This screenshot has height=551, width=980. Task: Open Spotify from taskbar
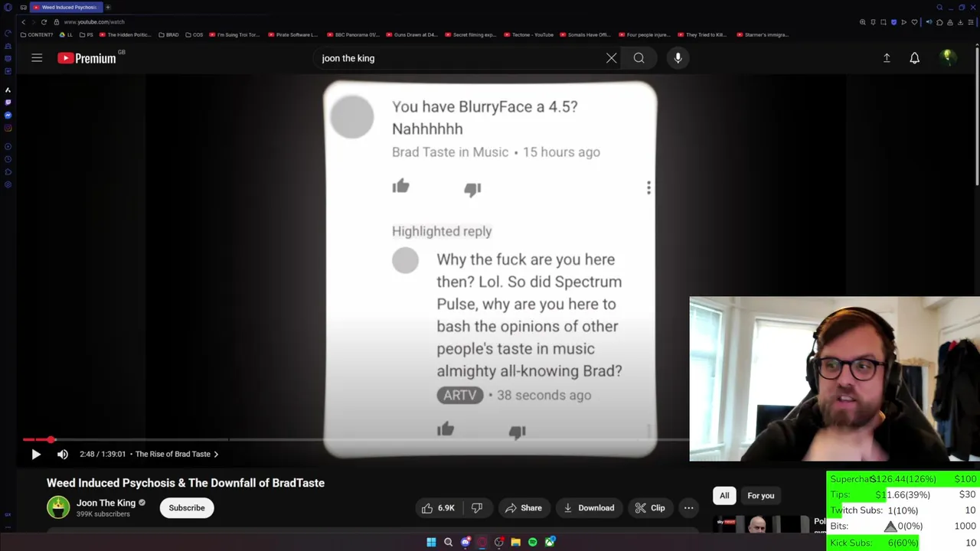[x=532, y=543]
